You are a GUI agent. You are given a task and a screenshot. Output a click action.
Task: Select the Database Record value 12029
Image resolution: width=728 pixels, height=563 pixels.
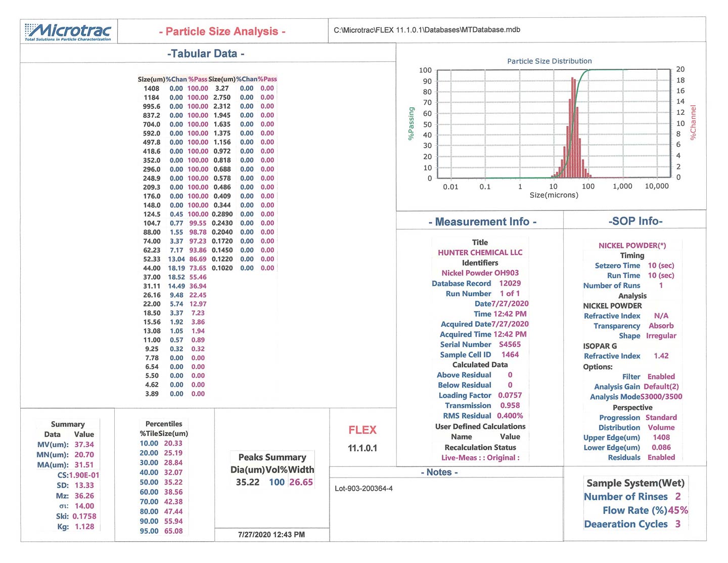[x=510, y=283]
